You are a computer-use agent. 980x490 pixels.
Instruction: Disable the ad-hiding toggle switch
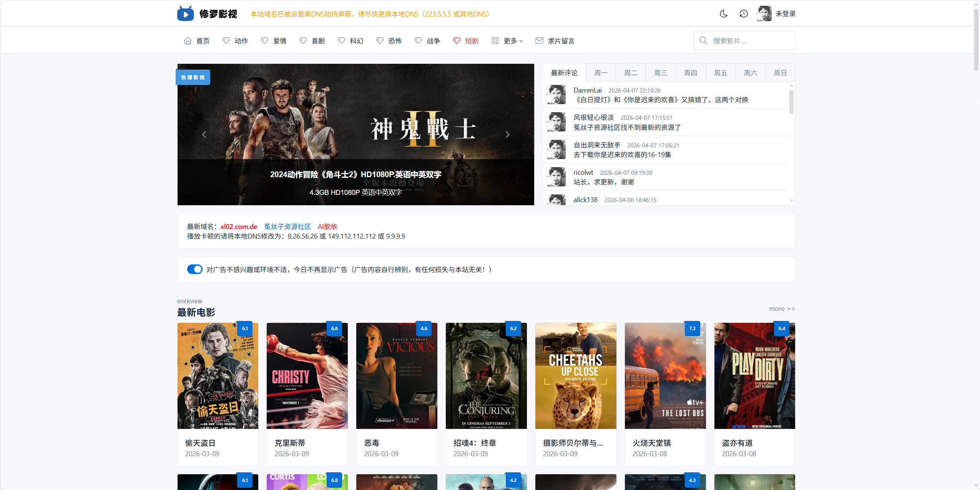[195, 269]
